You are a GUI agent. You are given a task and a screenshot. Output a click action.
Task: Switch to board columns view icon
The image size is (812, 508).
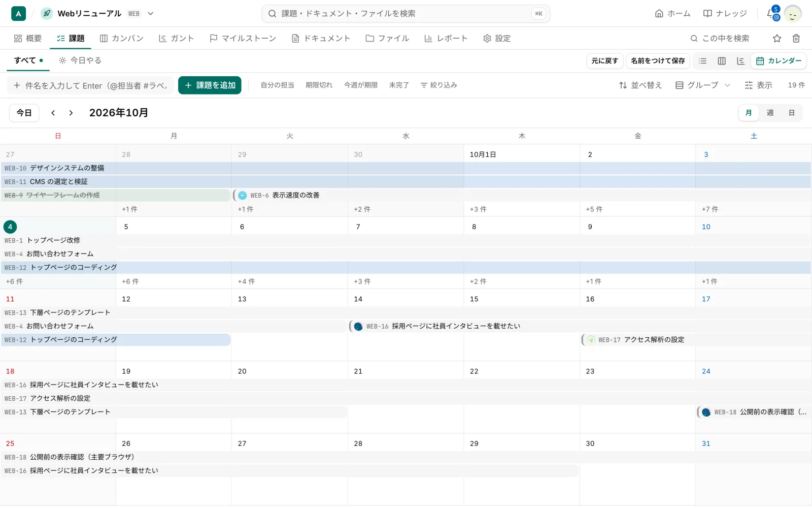click(x=721, y=61)
